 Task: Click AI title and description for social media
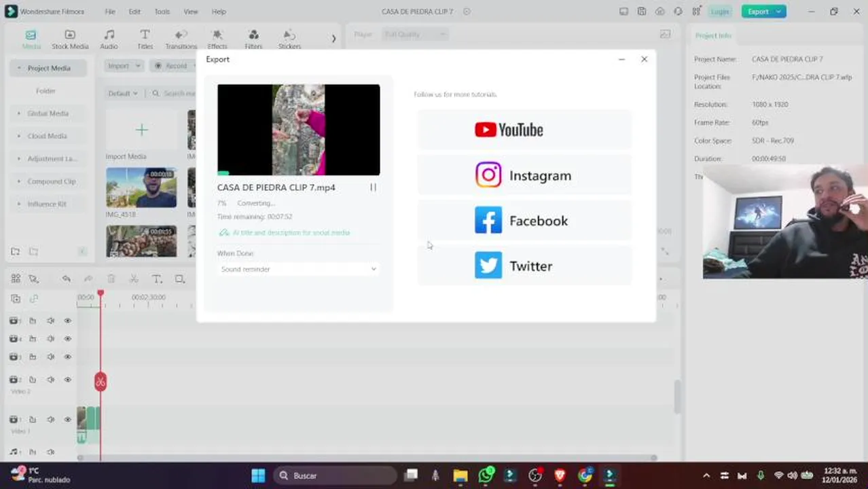click(x=285, y=233)
